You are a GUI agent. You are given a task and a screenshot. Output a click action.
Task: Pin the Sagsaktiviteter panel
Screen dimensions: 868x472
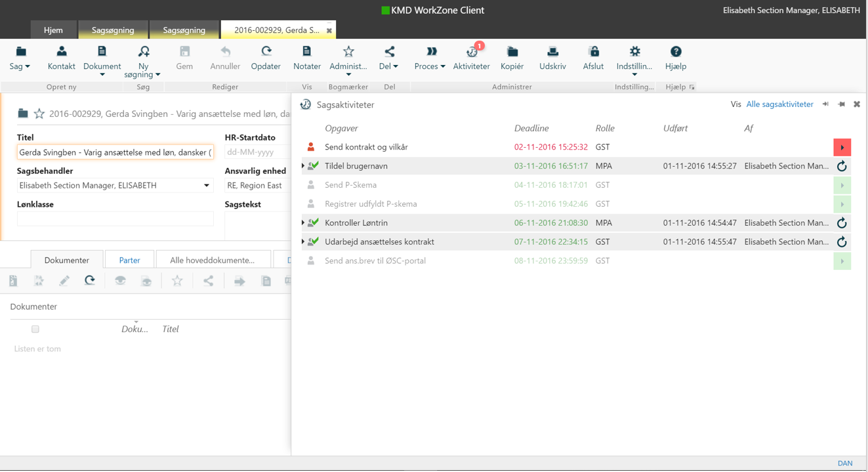pyautogui.click(x=841, y=104)
